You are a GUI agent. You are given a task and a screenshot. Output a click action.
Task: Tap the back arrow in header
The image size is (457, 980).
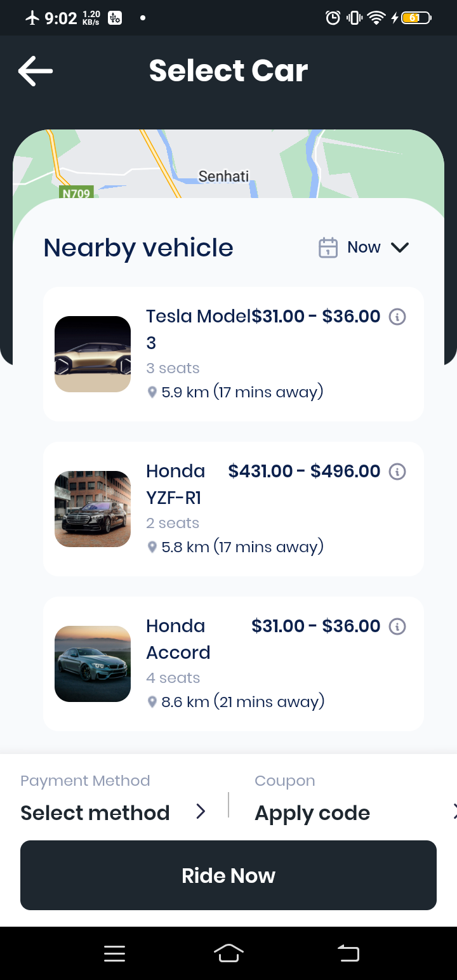coord(36,70)
